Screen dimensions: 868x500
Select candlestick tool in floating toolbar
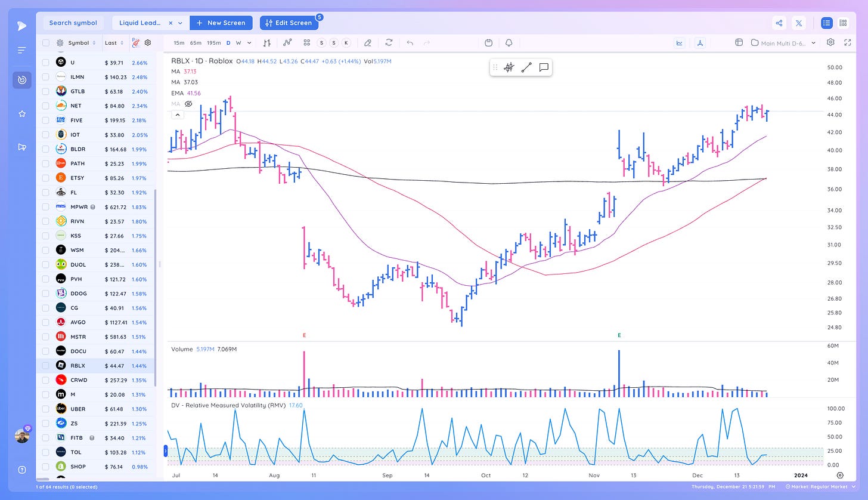tap(509, 67)
